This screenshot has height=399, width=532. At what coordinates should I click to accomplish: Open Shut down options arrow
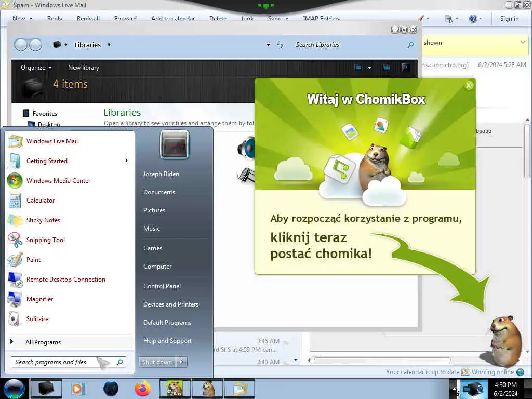(181, 362)
